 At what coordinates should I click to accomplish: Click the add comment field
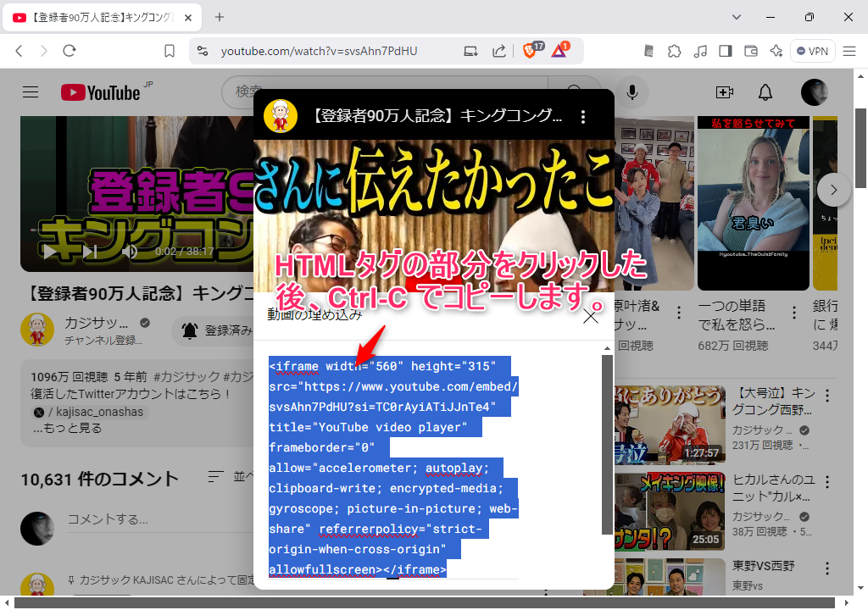(160, 519)
